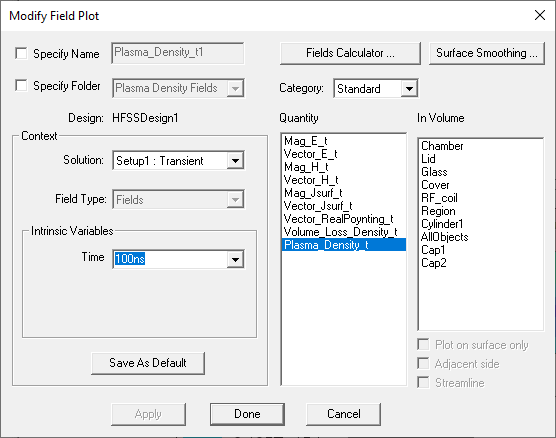Select Mag_Jsurf_t quantity
This screenshot has height=438, width=556.
coord(344,193)
